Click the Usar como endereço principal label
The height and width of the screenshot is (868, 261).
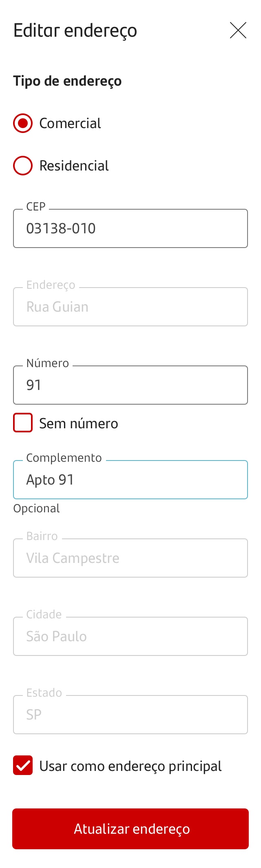click(130, 766)
